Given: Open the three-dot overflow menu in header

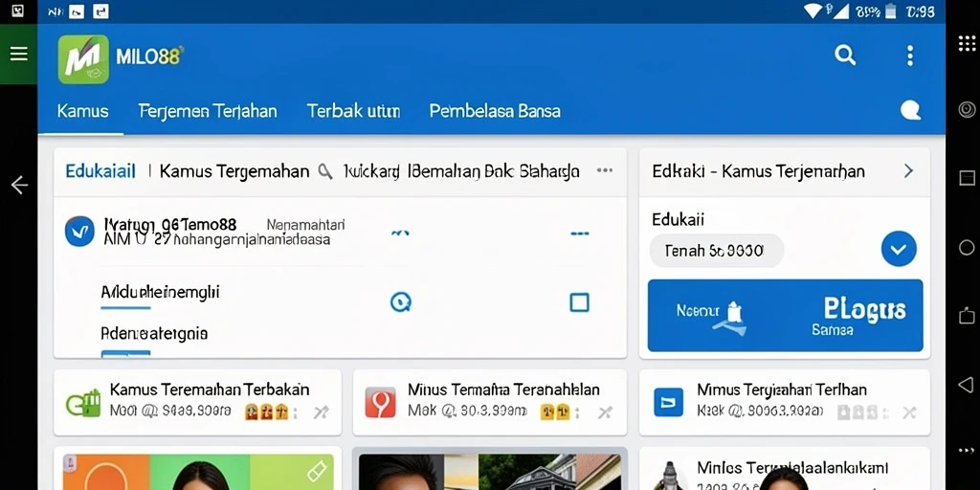Looking at the screenshot, I should 910,56.
